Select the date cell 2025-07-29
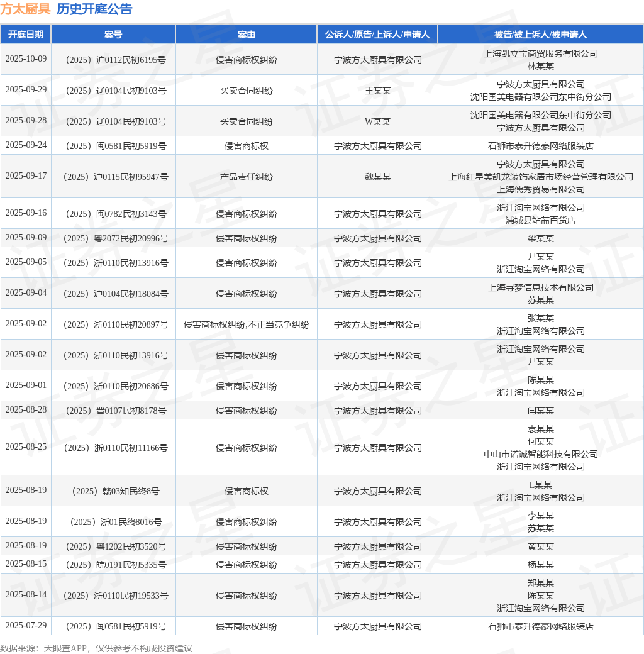The width and height of the screenshot is (644, 654). click(26, 626)
